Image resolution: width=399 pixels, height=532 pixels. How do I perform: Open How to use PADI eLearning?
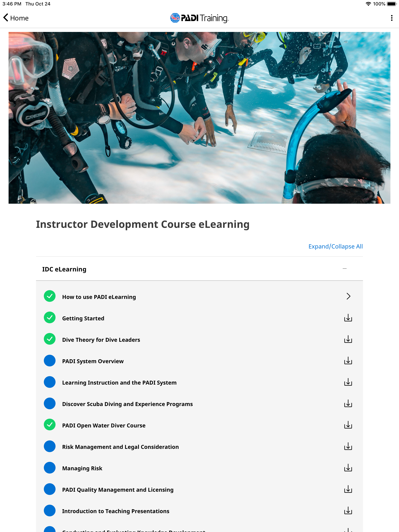click(x=99, y=297)
